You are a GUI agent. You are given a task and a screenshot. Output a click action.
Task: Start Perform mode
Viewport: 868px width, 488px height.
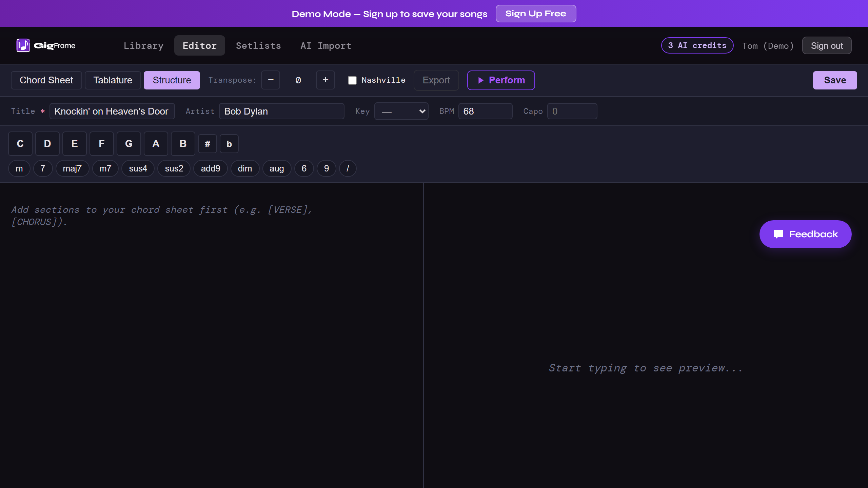[501, 80]
